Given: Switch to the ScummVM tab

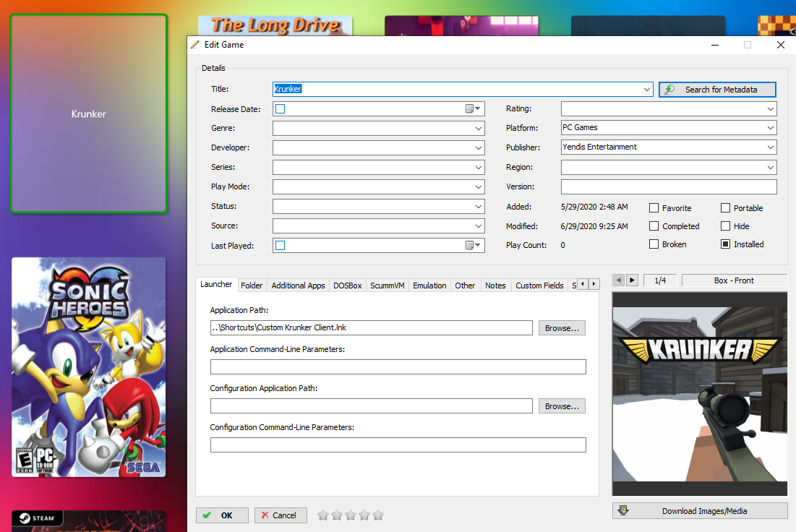Looking at the screenshot, I should click(x=388, y=286).
